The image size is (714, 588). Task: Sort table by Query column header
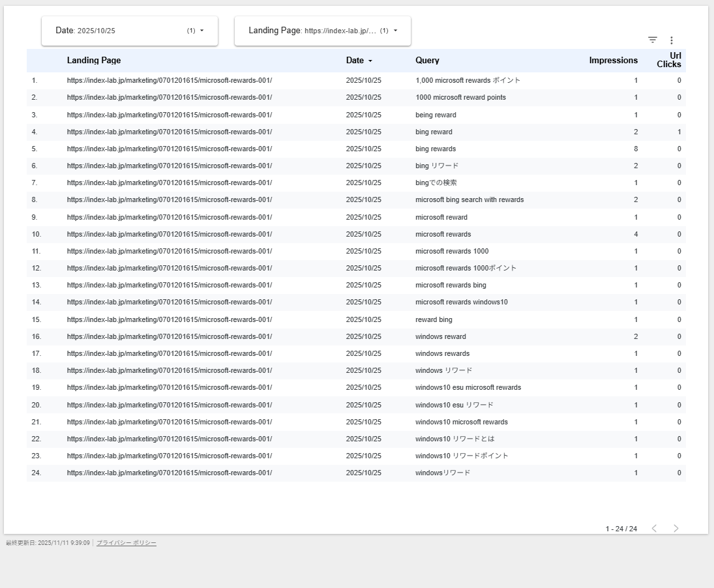tap(427, 61)
